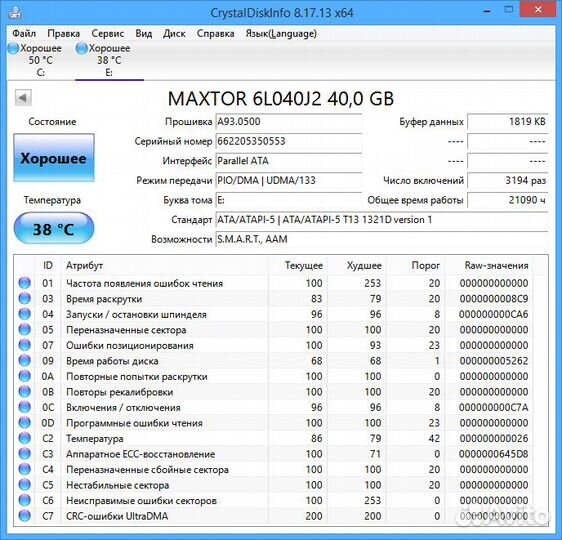562x540 pixels.
Task: Select row Неисправимые ошибки секторов
Action: pyautogui.click(x=274, y=501)
